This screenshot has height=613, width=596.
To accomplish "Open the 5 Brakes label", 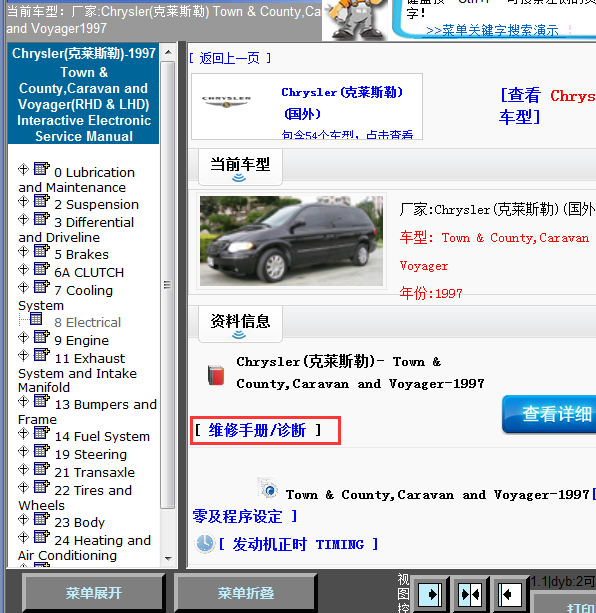I will [81, 255].
